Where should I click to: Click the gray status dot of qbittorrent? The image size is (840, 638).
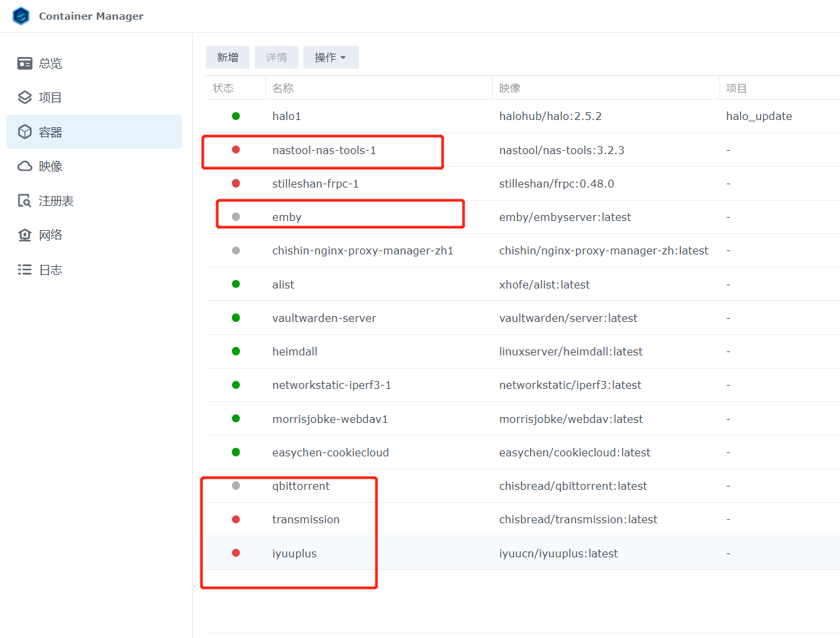point(236,485)
